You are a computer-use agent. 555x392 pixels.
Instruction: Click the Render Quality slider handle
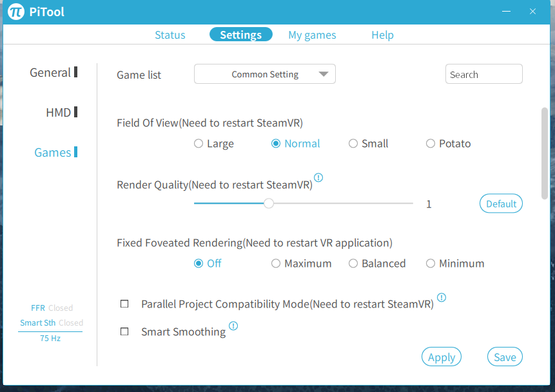[x=269, y=203]
